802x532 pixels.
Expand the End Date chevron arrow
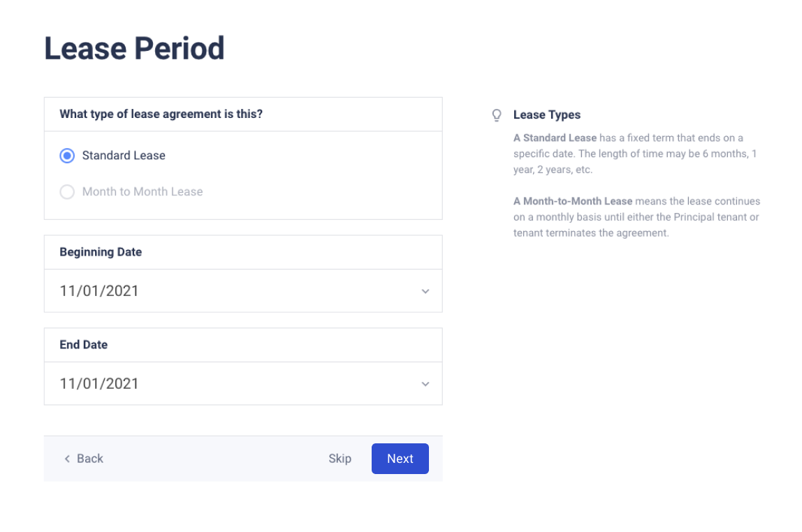pos(425,384)
